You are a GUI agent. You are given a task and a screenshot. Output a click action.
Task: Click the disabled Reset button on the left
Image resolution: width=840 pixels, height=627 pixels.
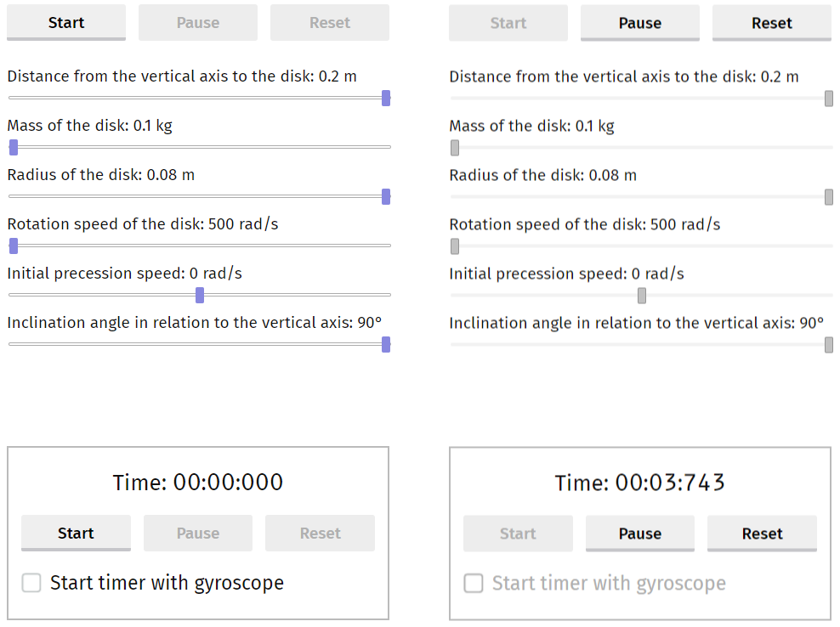click(329, 23)
